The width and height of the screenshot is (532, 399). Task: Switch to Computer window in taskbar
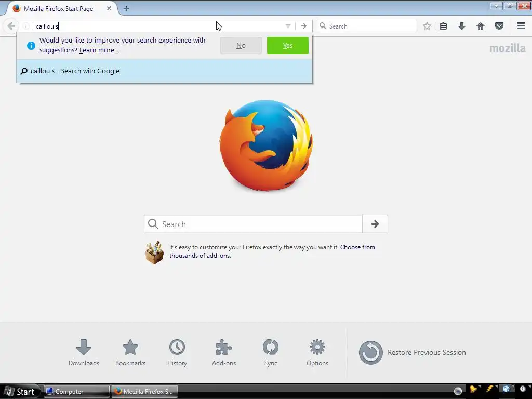coord(77,392)
